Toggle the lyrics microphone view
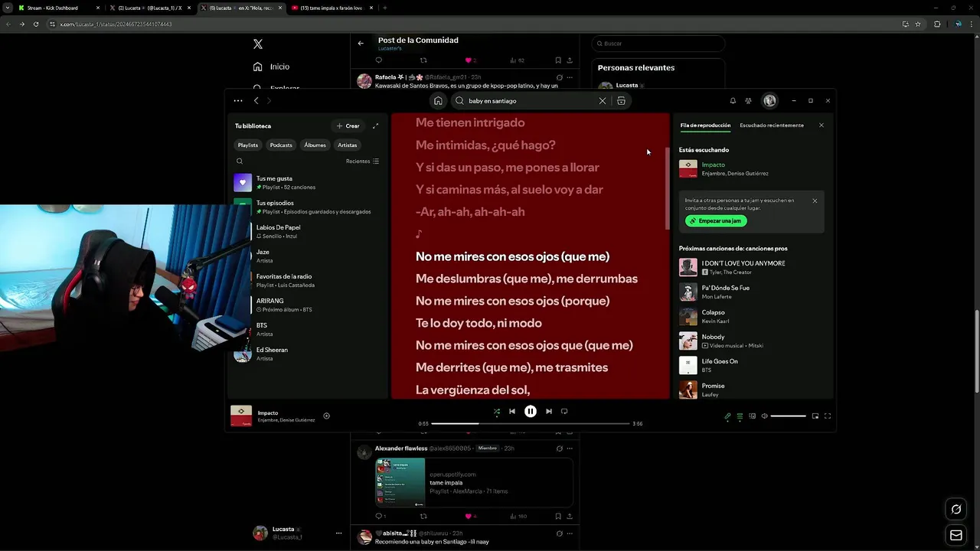 [x=727, y=416]
